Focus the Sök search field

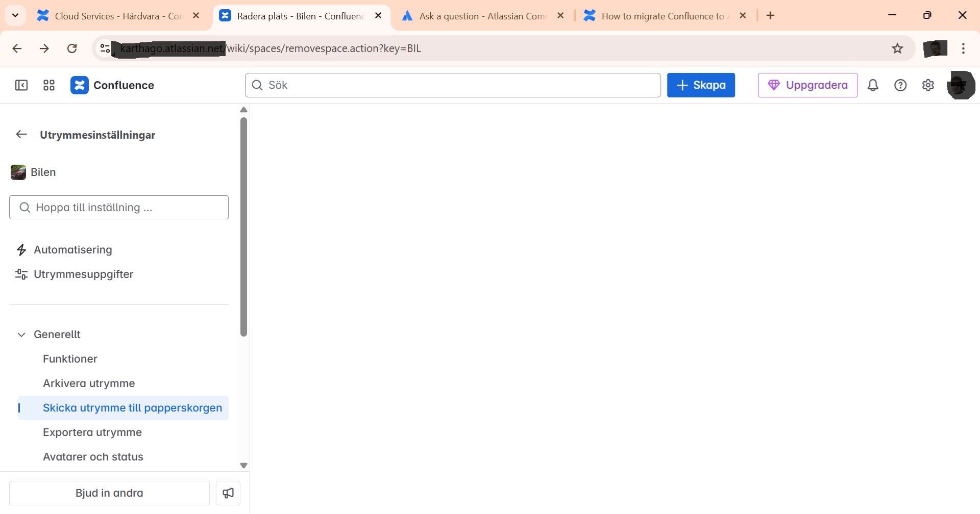point(453,85)
